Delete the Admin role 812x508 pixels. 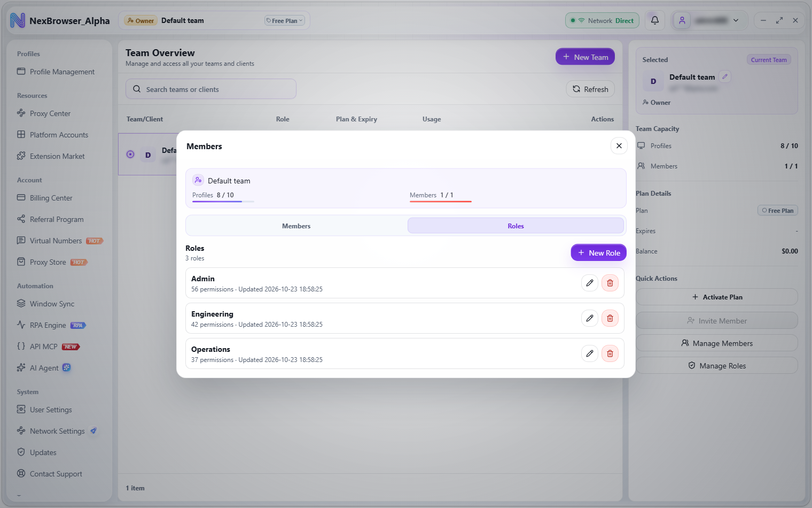[x=610, y=283]
